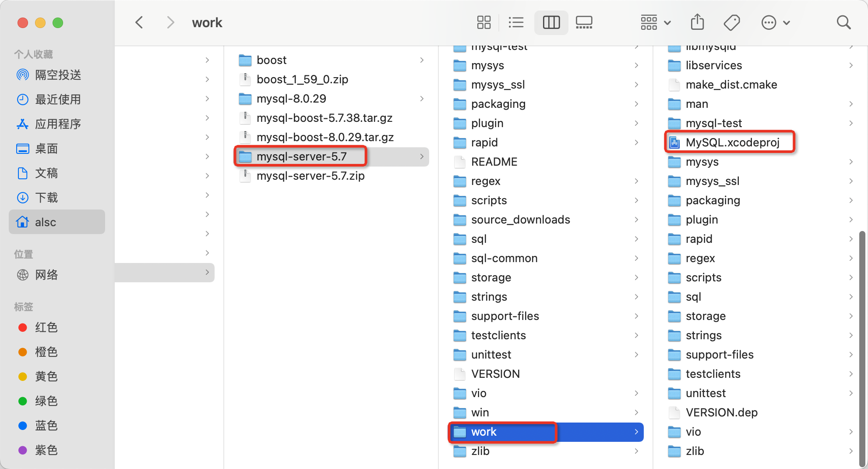Image resolution: width=868 pixels, height=469 pixels.
Task: Switch to gallery view
Action: pyautogui.click(x=584, y=22)
